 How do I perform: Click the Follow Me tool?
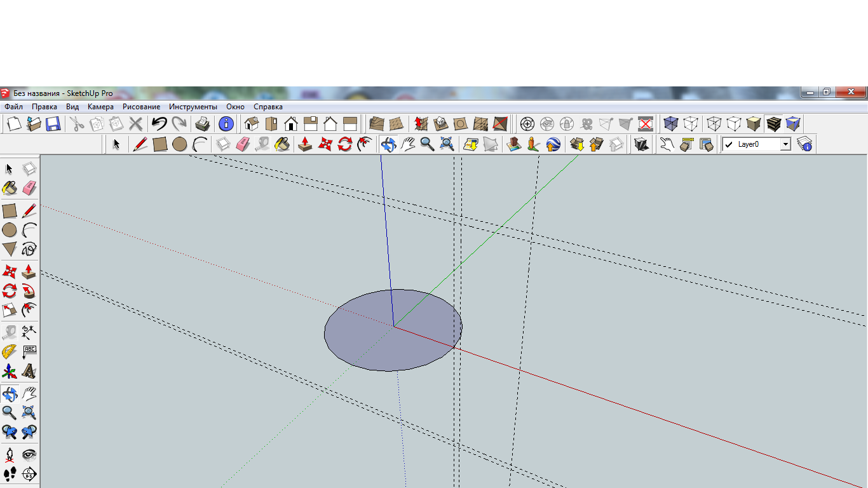pyautogui.click(x=29, y=292)
